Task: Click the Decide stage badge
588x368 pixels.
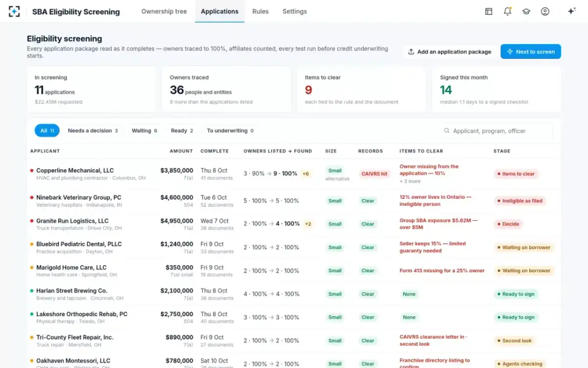Action: tap(508, 224)
